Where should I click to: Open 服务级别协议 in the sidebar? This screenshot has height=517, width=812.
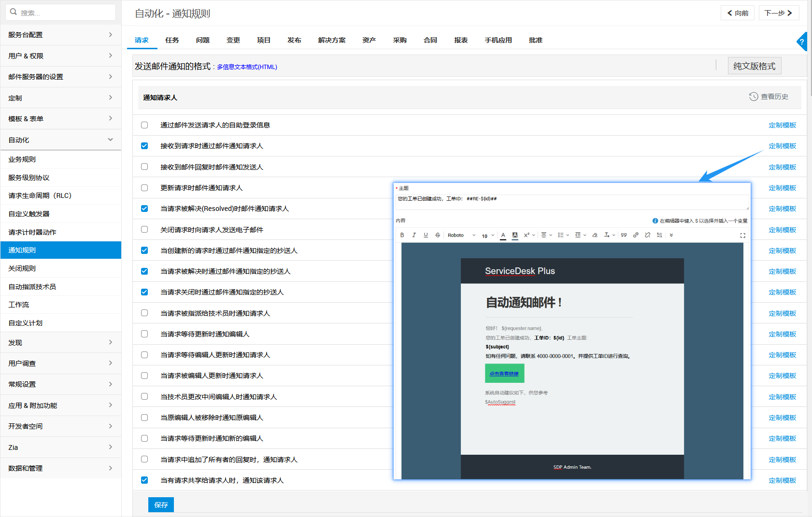(61, 178)
